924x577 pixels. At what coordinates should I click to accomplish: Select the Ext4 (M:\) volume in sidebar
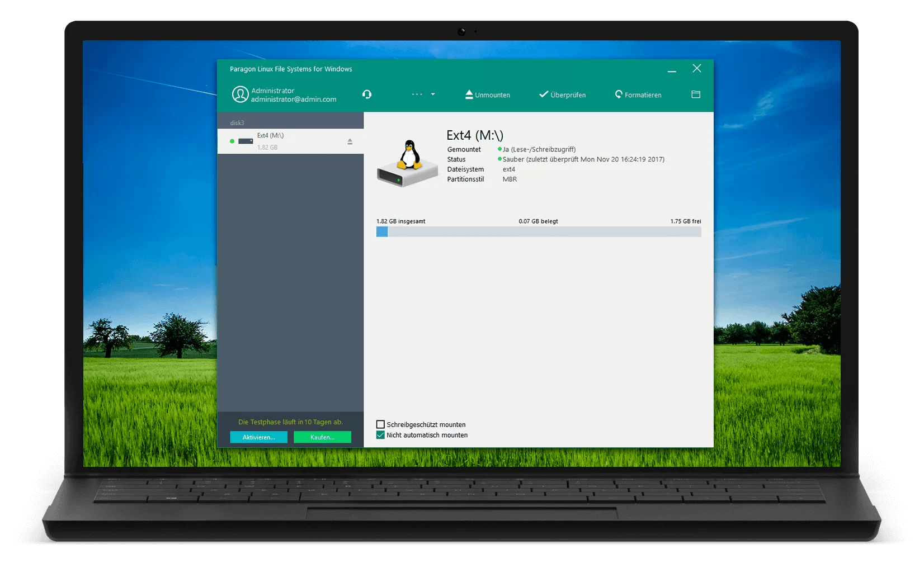click(285, 141)
